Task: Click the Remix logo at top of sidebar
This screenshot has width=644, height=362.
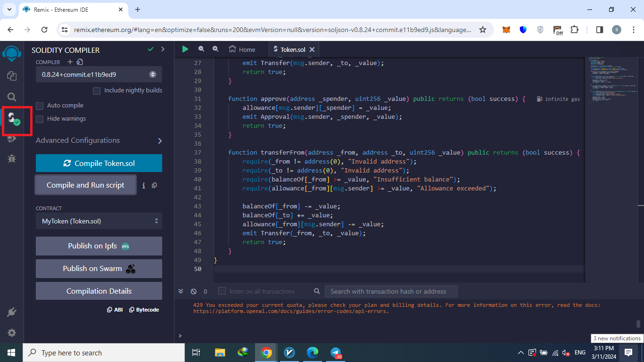Action: (x=12, y=53)
